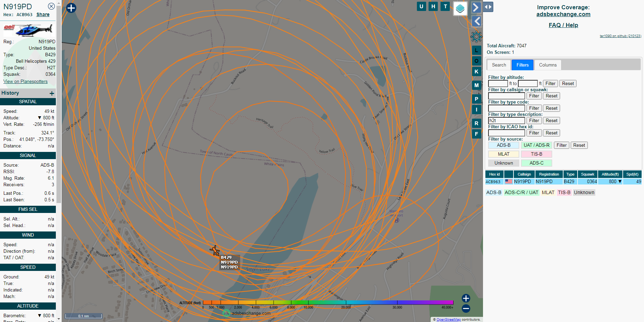The height and width of the screenshot is (322, 644).
Task: Click the B429 helicopter icon on map
Action: coord(215,250)
